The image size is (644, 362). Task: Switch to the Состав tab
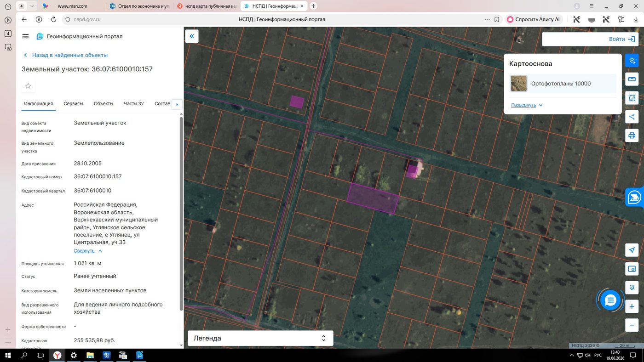(x=162, y=104)
